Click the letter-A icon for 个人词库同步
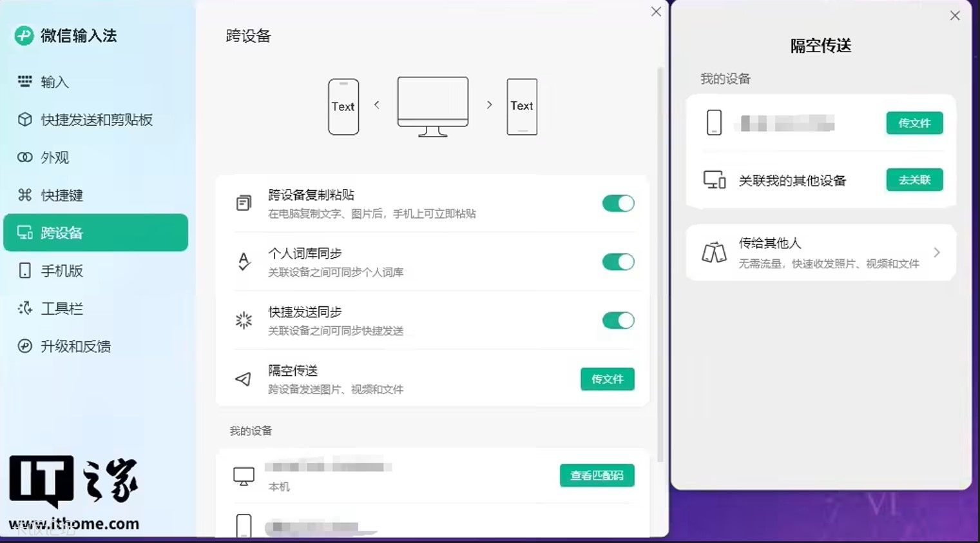The width and height of the screenshot is (980, 543). (x=244, y=261)
